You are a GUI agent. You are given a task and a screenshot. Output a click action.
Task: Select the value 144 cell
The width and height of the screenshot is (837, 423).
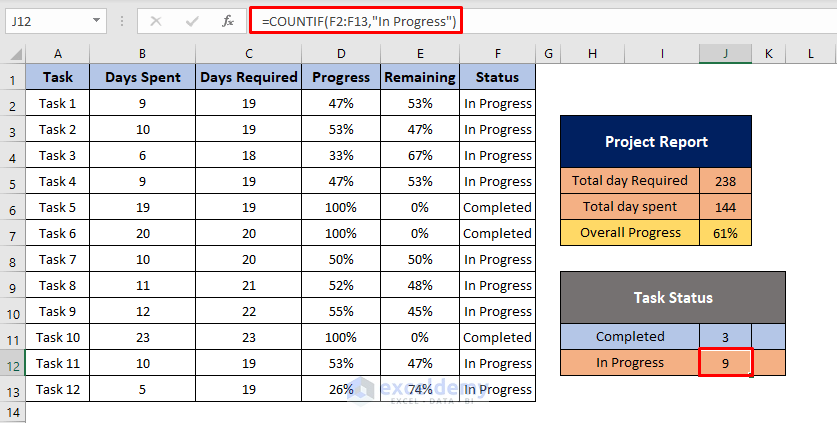pos(725,207)
